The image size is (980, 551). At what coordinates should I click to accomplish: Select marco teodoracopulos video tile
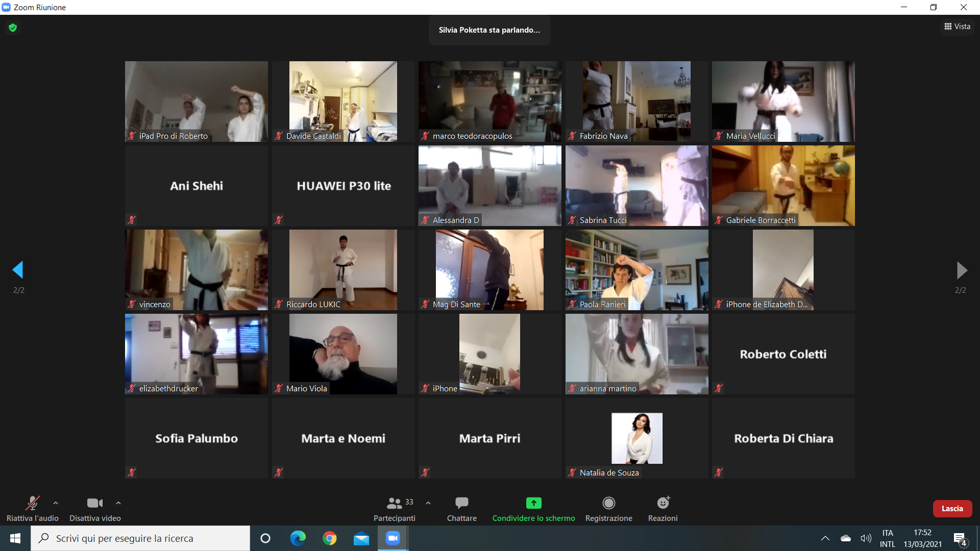[x=490, y=102]
